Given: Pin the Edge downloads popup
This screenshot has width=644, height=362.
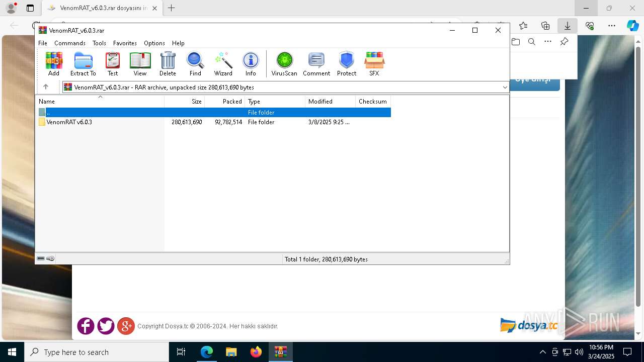Looking at the screenshot, I should click(x=564, y=42).
